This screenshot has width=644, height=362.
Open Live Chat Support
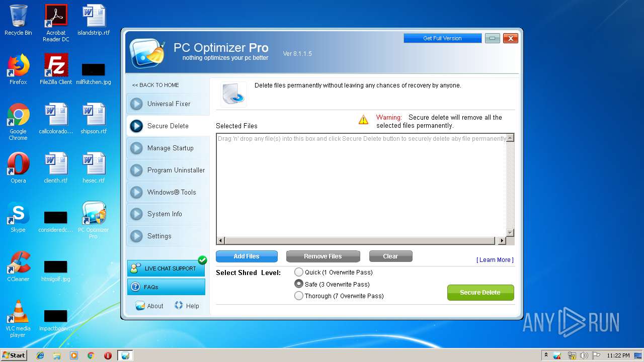(x=166, y=268)
